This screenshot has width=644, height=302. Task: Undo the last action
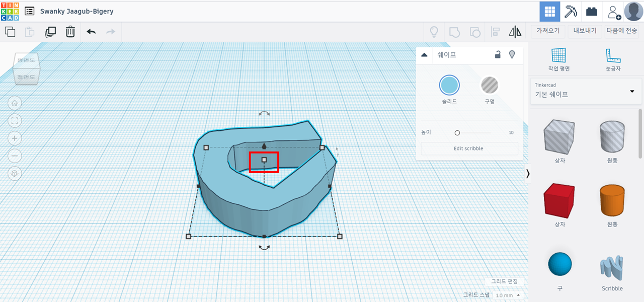click(x=91, y=32)
